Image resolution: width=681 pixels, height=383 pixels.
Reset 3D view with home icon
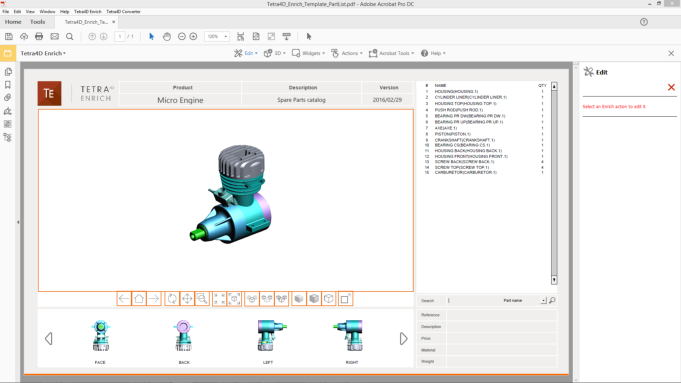pyautogui.click(x=139, y=299)
